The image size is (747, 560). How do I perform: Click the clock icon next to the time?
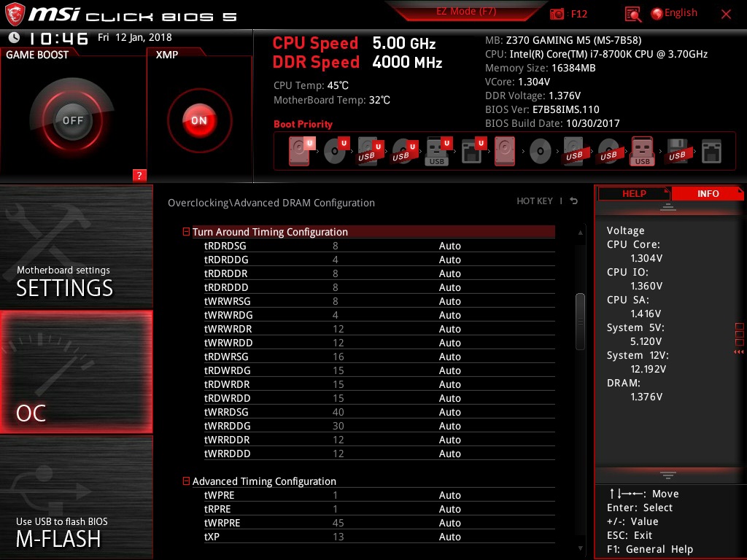click(x=14, y=37)
